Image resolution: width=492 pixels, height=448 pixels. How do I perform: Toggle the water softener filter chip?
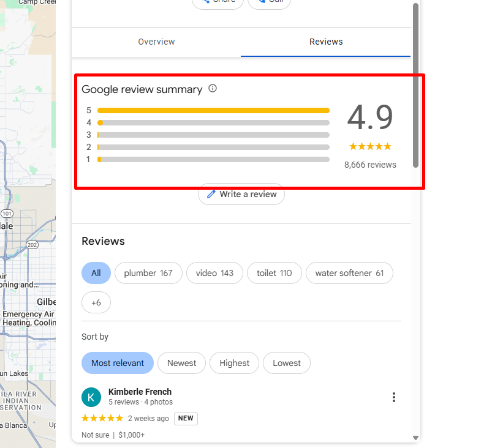pyautogui.click(x=349, y=273)
